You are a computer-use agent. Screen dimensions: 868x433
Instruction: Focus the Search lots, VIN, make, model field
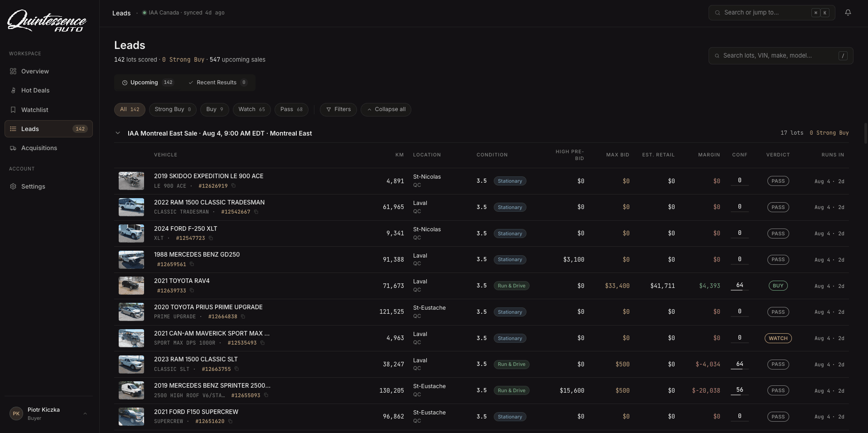coord(781,56)
